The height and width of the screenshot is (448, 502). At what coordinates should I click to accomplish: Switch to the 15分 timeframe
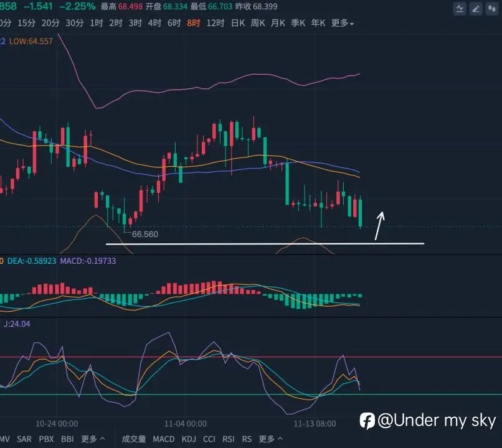[x=26, y=23]
